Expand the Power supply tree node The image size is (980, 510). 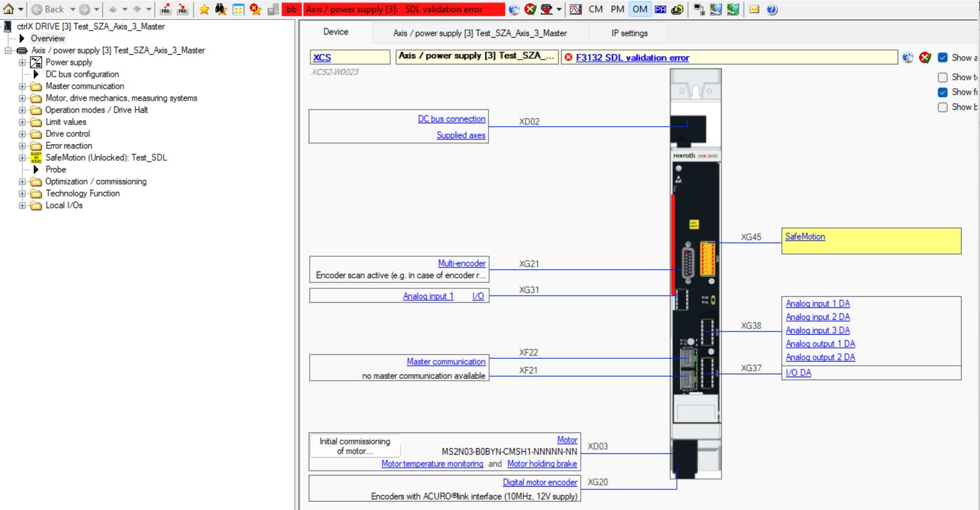(22, 63)
